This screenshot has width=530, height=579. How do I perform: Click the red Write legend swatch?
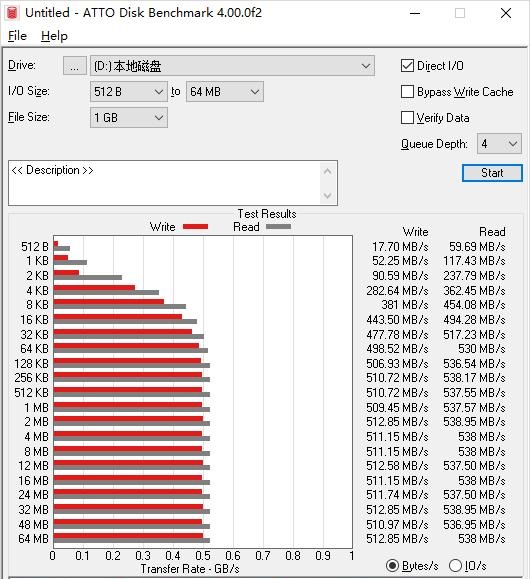195,227
